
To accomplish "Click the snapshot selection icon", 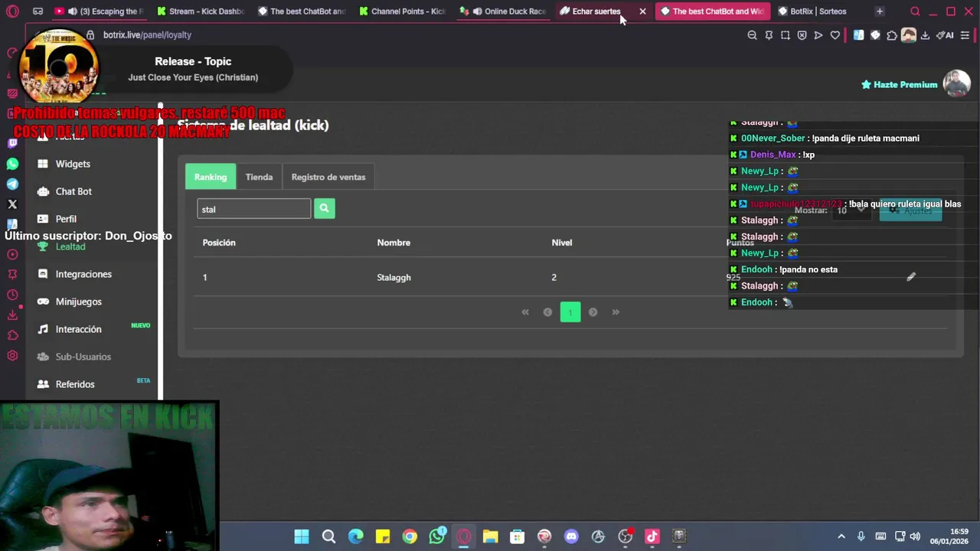I will pos(786,35).
